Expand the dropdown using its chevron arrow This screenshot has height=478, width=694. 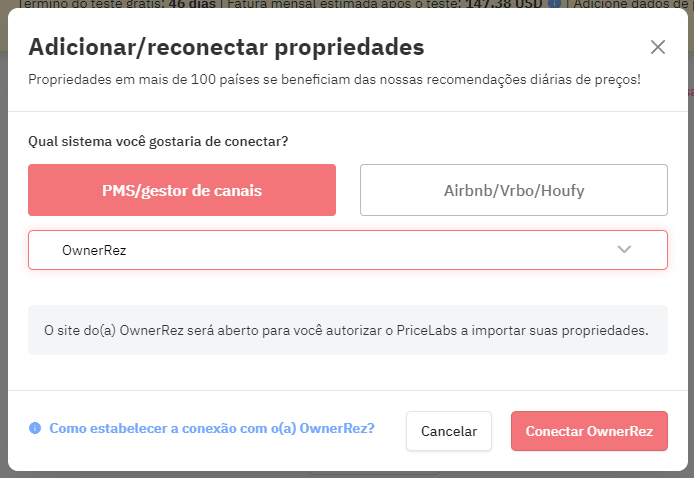pyautogui.click(x=624, y=250)
